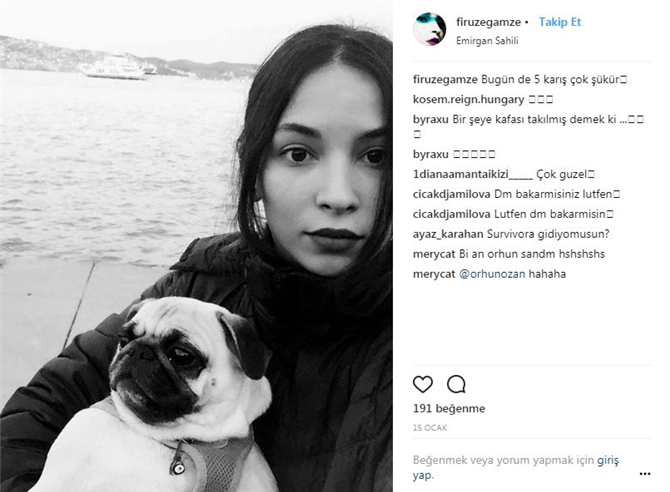Screen dimensions: 670x492
Task: Log in via the giriş yap link
Action: pyautogui.click(x=516, y=467)
